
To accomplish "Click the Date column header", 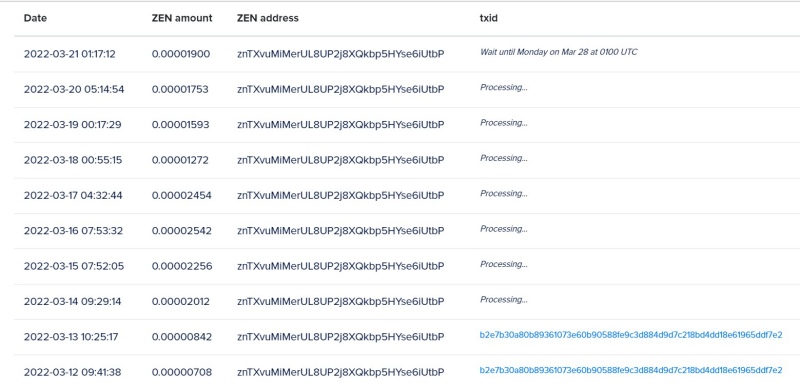I will 35,18.
